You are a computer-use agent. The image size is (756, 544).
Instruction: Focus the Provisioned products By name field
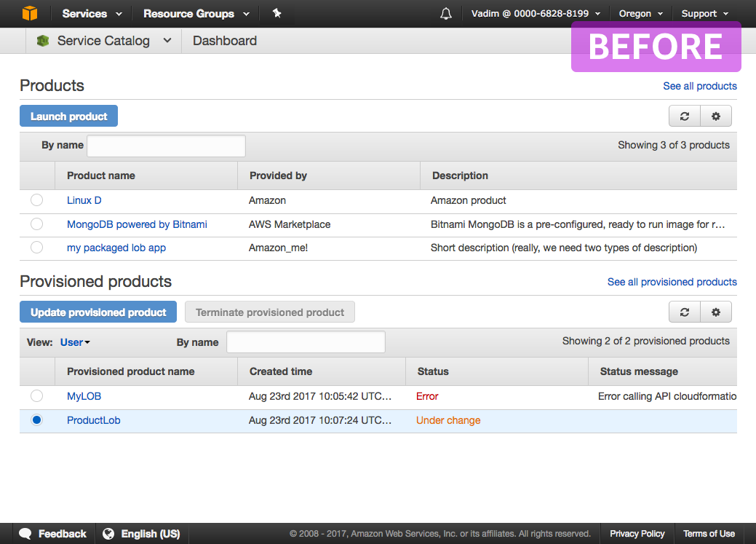click(306, 342)
